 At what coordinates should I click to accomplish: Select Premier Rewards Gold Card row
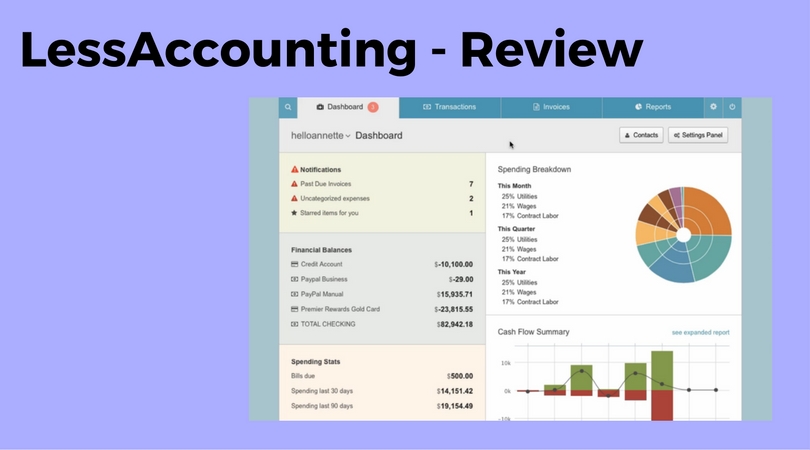(x=382, y=309)
